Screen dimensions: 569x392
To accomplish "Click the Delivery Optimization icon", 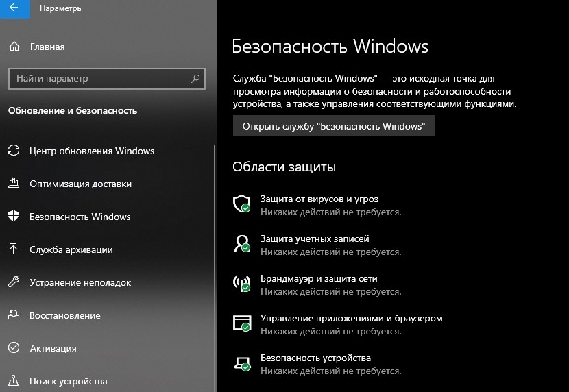I will pos(14,183).
